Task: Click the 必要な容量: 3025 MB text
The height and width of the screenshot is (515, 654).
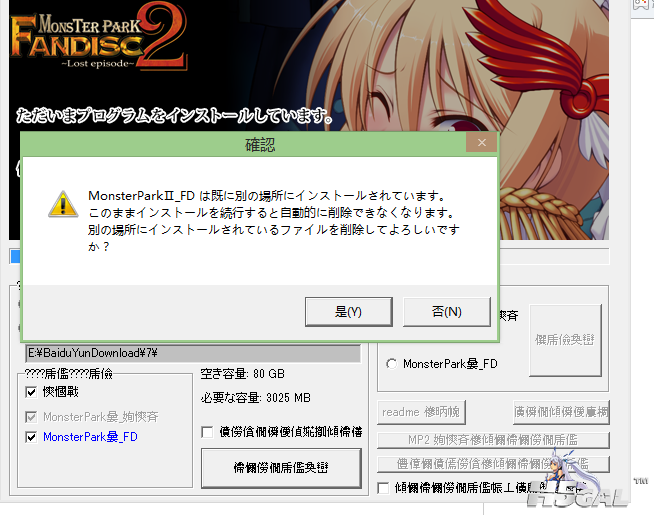Action: pyautogui.click(x=256, y=397)
